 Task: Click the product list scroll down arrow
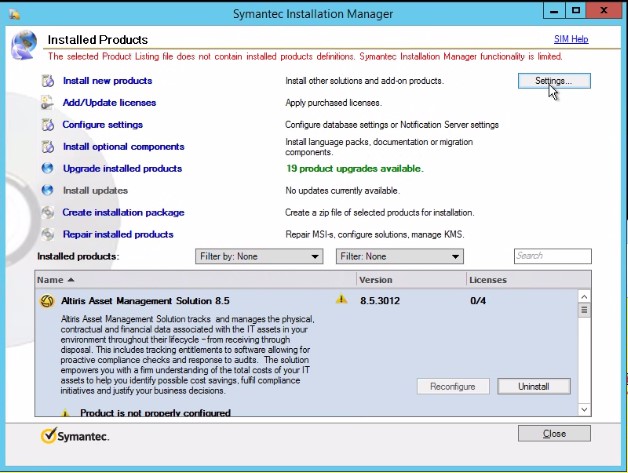coord(584,409)
